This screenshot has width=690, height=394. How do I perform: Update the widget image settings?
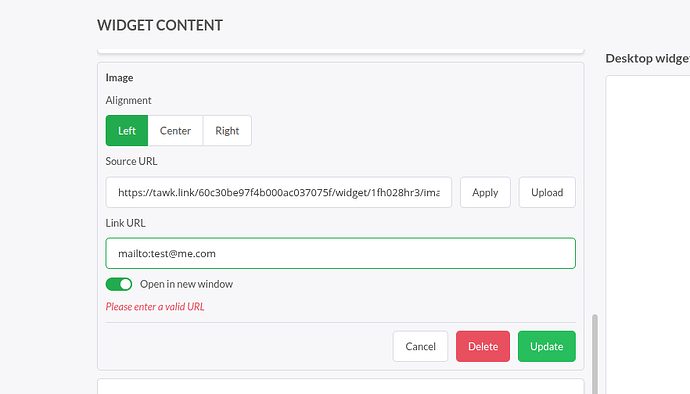547,346
